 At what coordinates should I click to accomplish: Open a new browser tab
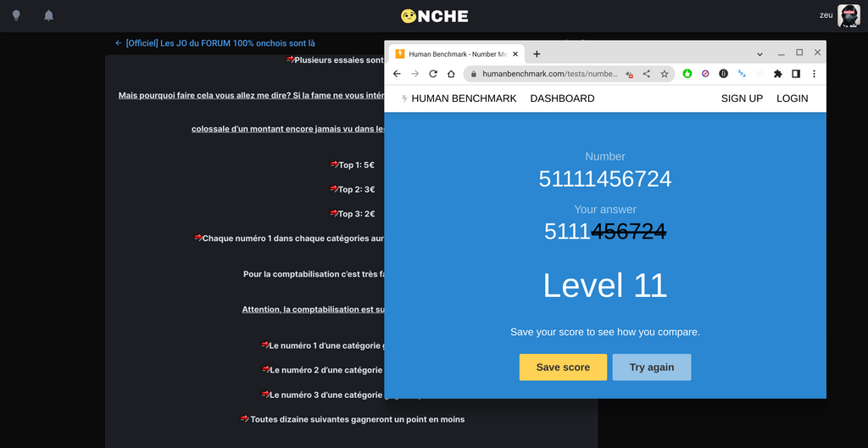point(537,53)
